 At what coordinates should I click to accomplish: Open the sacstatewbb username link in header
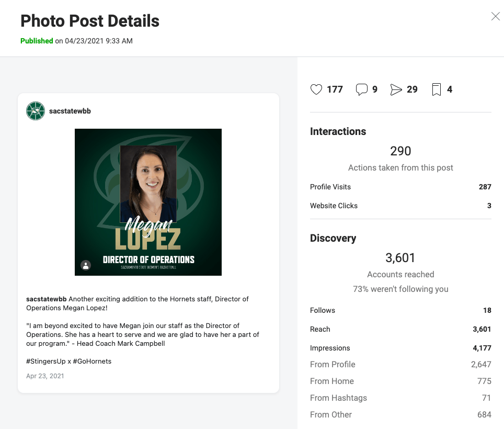(x=70, y=111)
